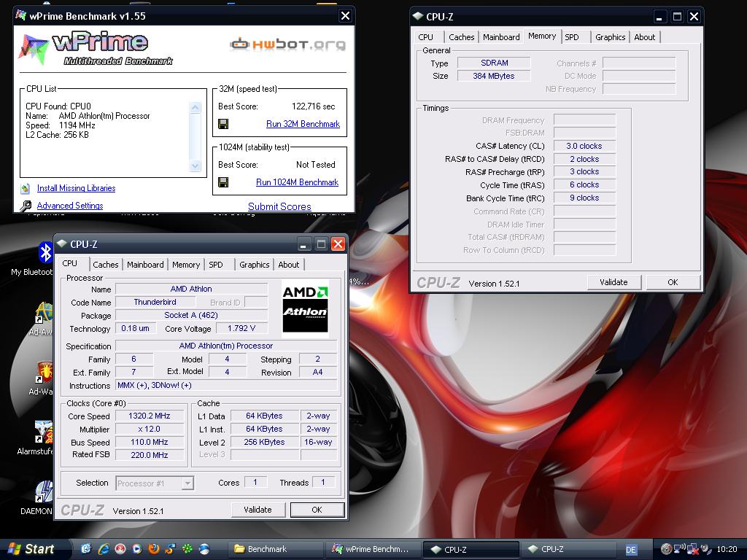Screen dimensions: 747x560
Task: Click the DE language indicator in the taskbar
Action: pos(631,550)
